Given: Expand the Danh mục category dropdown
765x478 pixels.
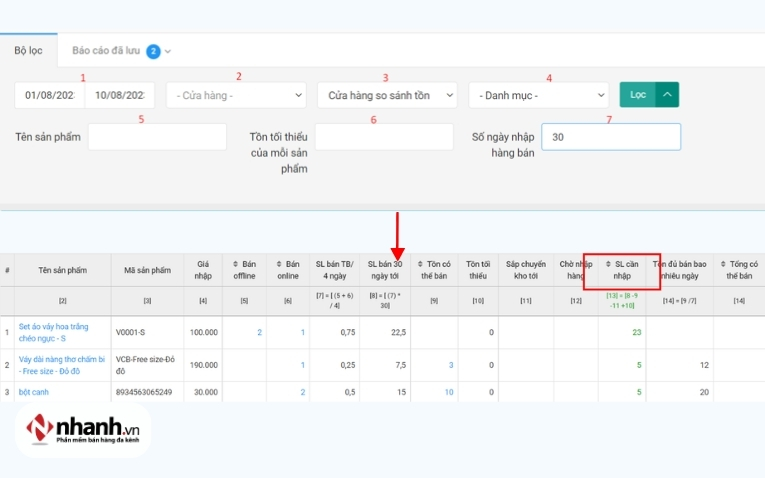Looking at the screenshot, I should point(538,96).
